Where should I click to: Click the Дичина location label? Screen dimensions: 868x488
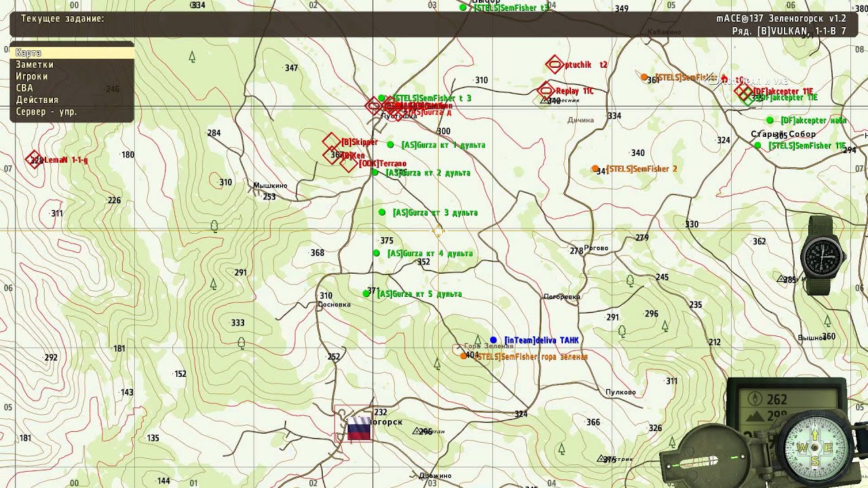tap(580, 120)
